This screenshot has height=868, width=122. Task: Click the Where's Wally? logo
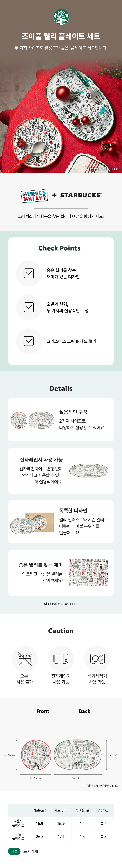click(34, 196)
